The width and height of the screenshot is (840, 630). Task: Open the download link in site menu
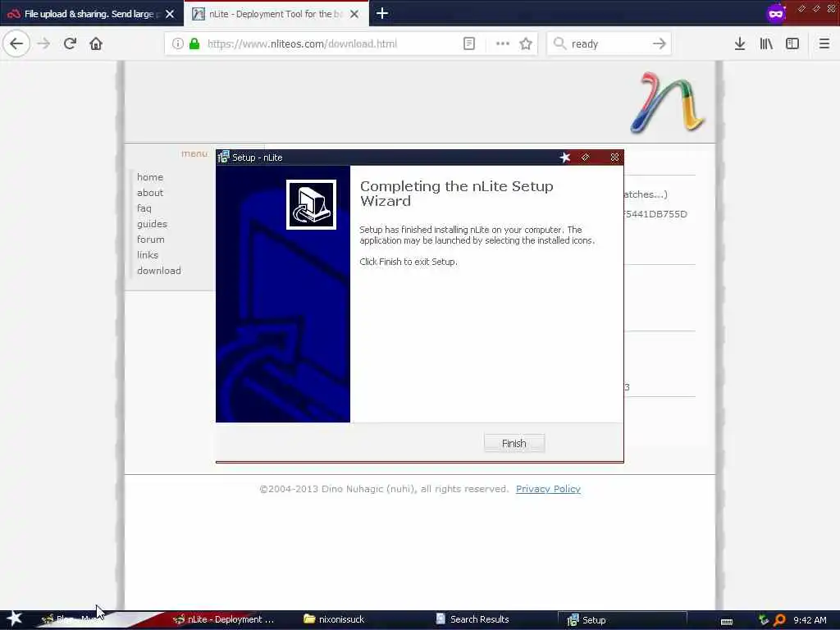(x=159, y=271)
